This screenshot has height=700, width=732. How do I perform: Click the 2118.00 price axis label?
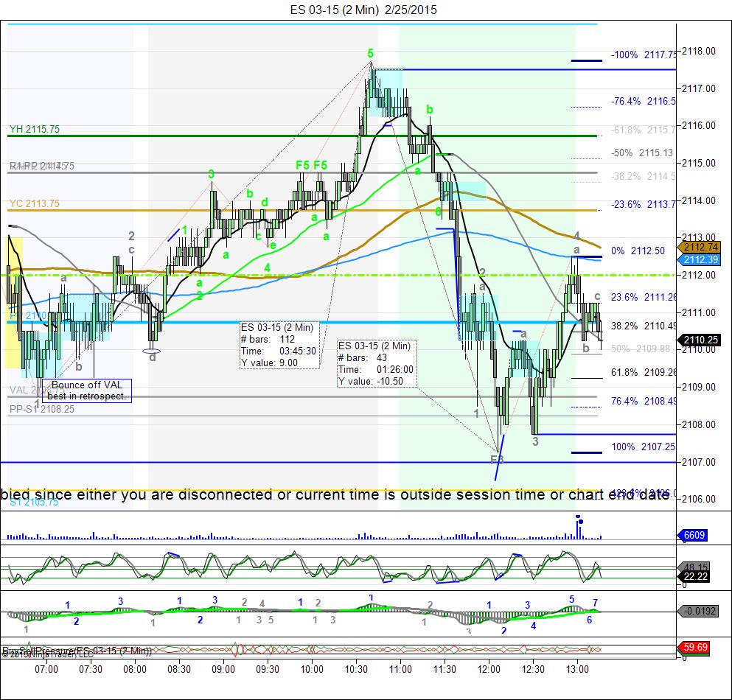699,51
